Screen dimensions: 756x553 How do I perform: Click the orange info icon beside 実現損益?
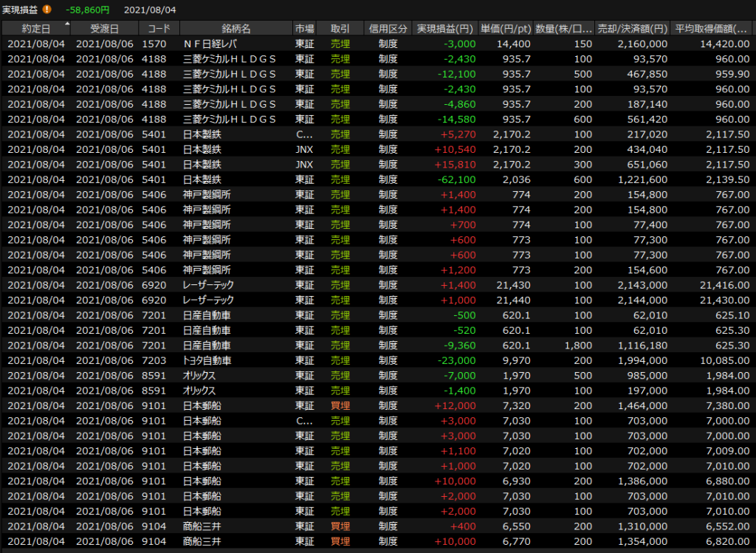click(47, 10)
